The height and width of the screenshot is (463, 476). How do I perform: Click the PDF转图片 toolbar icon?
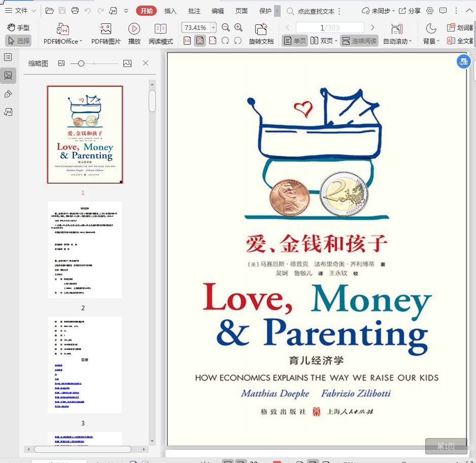point(106,29)
